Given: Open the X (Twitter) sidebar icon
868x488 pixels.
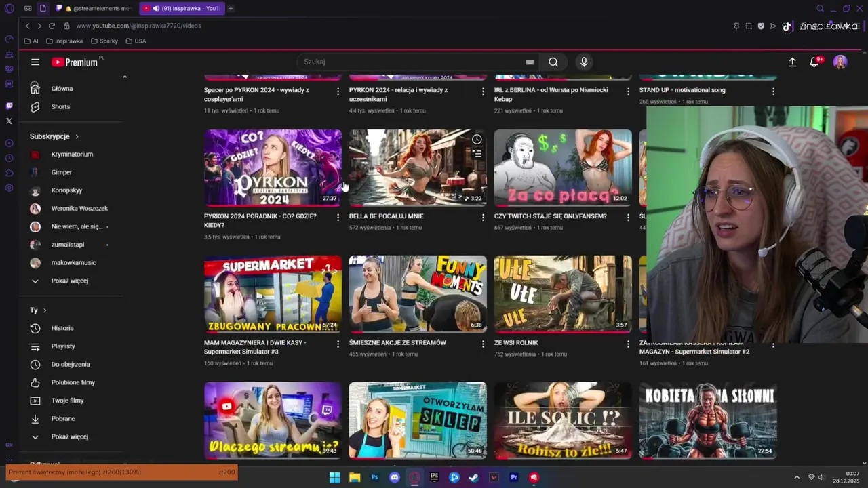Looking at the screenshot, I should click(x=9, y=121).
